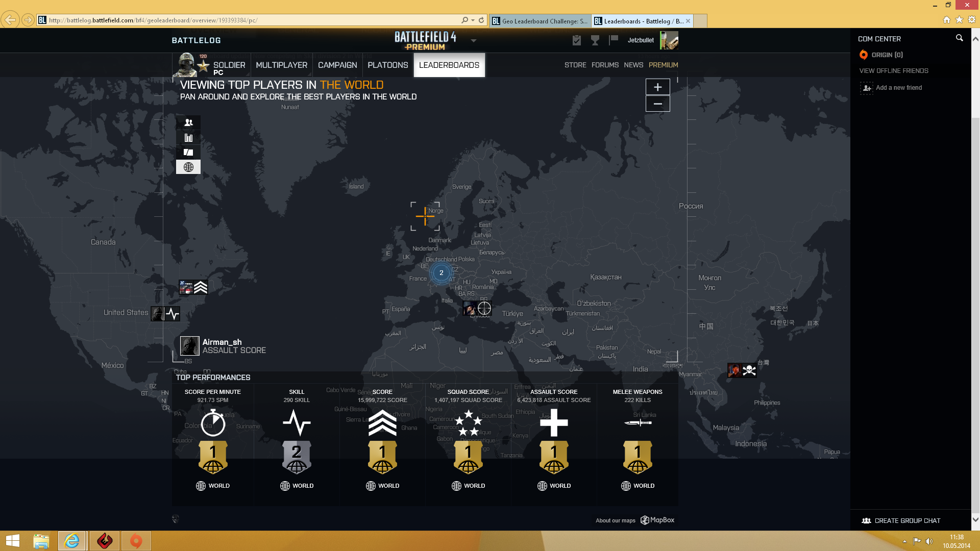Image resolution: width=980 pixels, height=551 pixels.
Task: Click the map zoom out minus button
Action: point(657,104)
